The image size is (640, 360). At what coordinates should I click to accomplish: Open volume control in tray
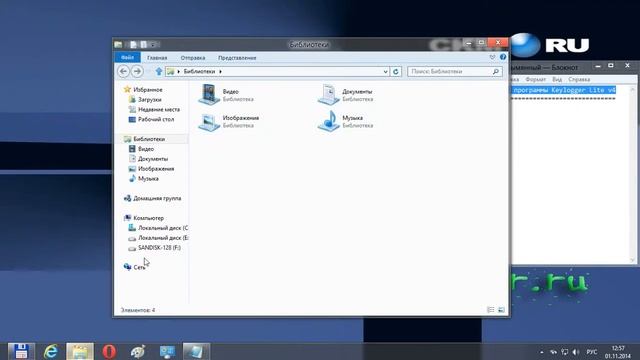tap(576, 352)
